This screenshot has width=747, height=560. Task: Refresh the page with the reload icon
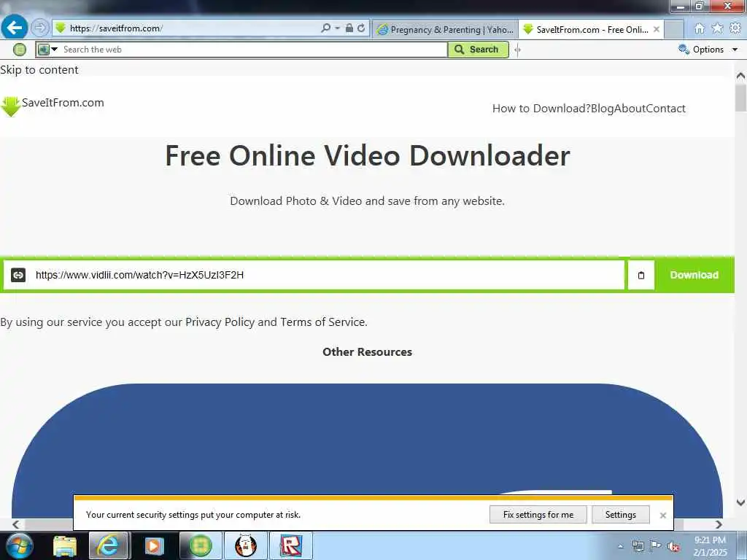point(361,28)
